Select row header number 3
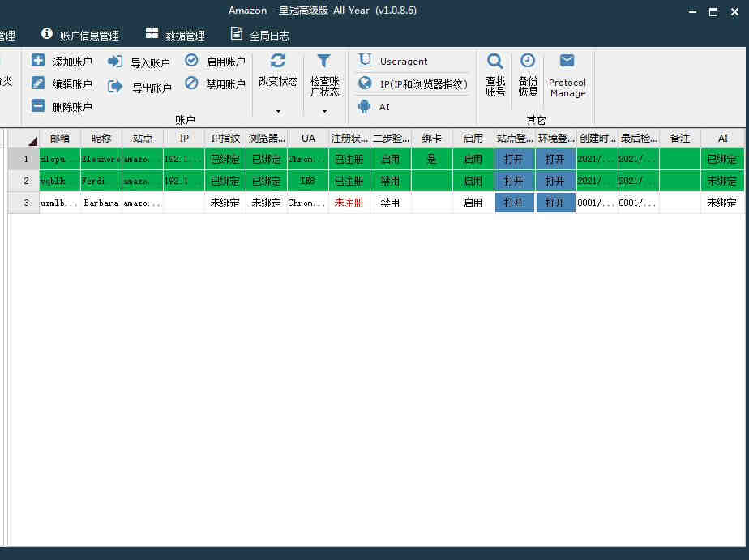 pyautogui.click(x=24, y=203)
